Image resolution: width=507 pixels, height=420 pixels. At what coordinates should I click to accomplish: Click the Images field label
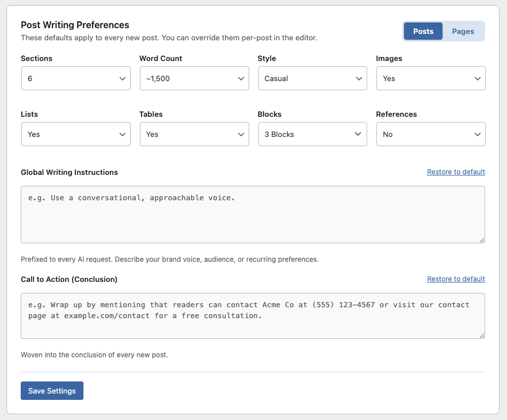pyautogui.click(x=389, y=59)
